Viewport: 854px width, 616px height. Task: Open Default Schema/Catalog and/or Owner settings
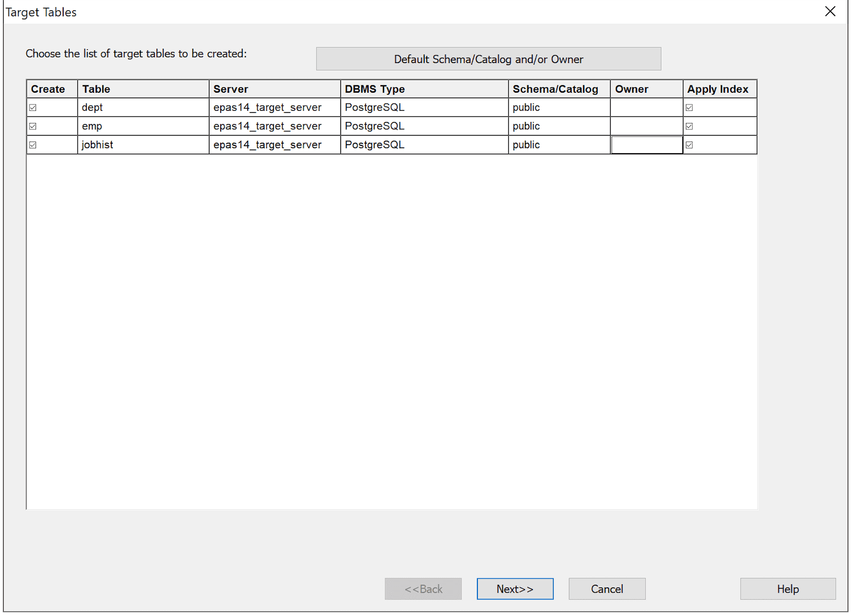point(488,59)
